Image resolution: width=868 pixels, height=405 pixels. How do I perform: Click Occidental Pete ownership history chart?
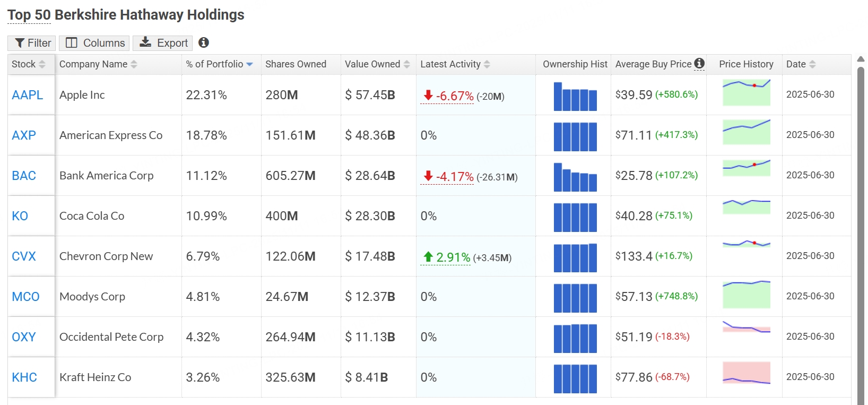pos(575,339)
